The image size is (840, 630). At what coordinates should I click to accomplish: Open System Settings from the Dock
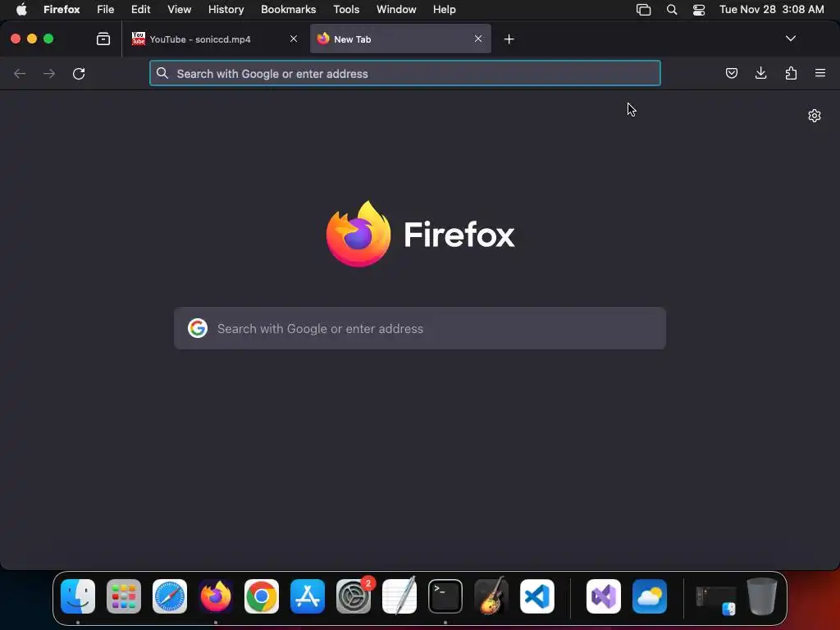point(354,596)
